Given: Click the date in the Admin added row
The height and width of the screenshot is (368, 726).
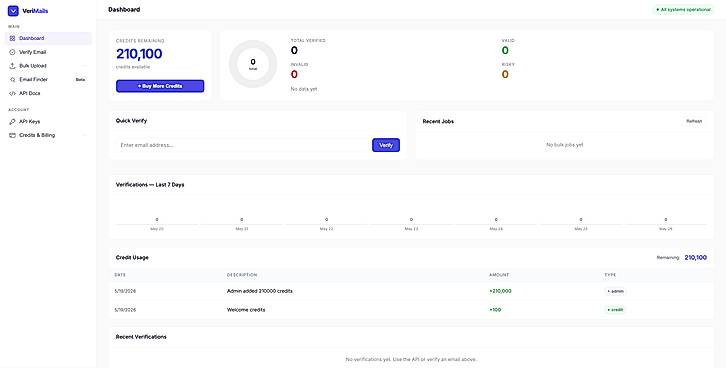Looking at the screenshot, I should 125,291.
